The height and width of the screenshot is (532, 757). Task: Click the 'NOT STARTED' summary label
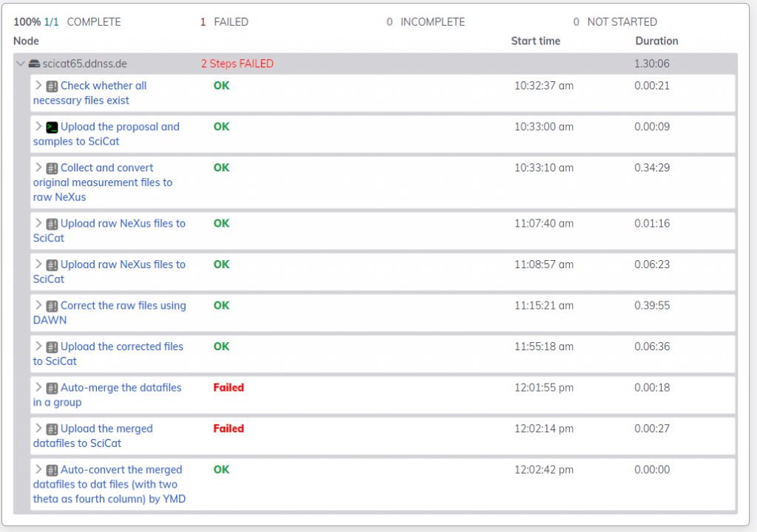click(x=622, y=22)
